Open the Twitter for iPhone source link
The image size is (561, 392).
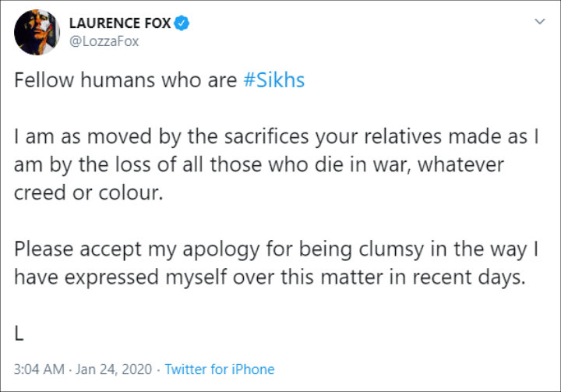(219, 369)
